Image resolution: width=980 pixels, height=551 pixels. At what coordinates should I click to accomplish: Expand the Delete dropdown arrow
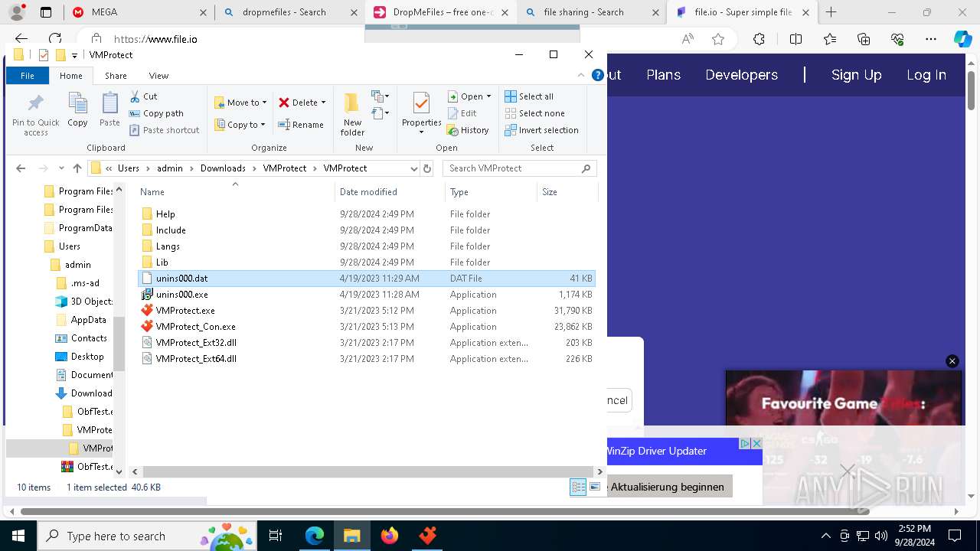click(x=323, y=103)
